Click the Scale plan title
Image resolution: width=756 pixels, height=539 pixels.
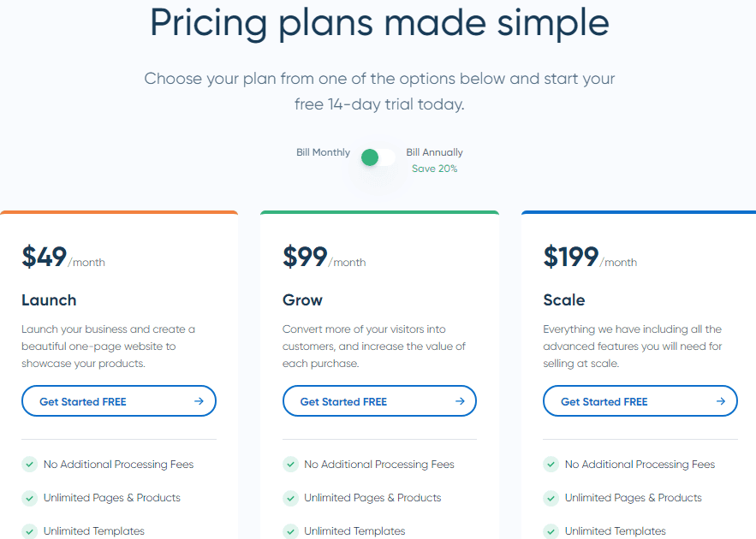point(563,300)
